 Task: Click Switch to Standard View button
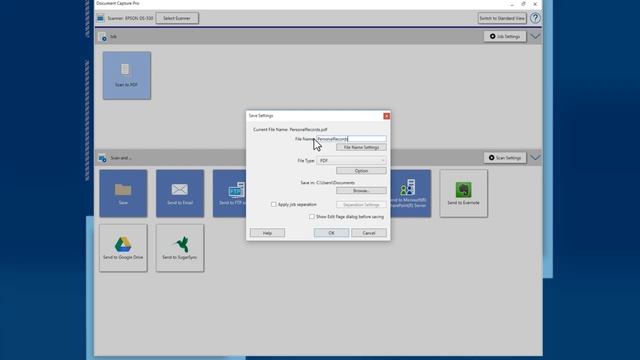502,18
